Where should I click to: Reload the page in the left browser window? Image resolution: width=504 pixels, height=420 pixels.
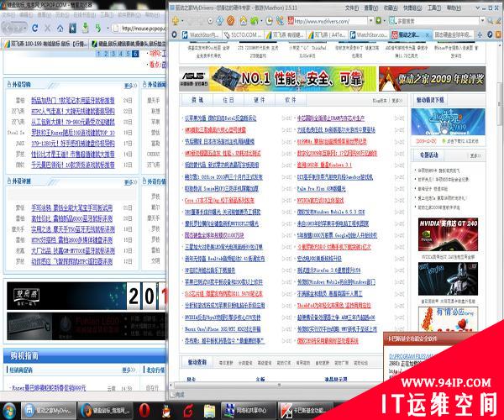(x=34, y=29)
